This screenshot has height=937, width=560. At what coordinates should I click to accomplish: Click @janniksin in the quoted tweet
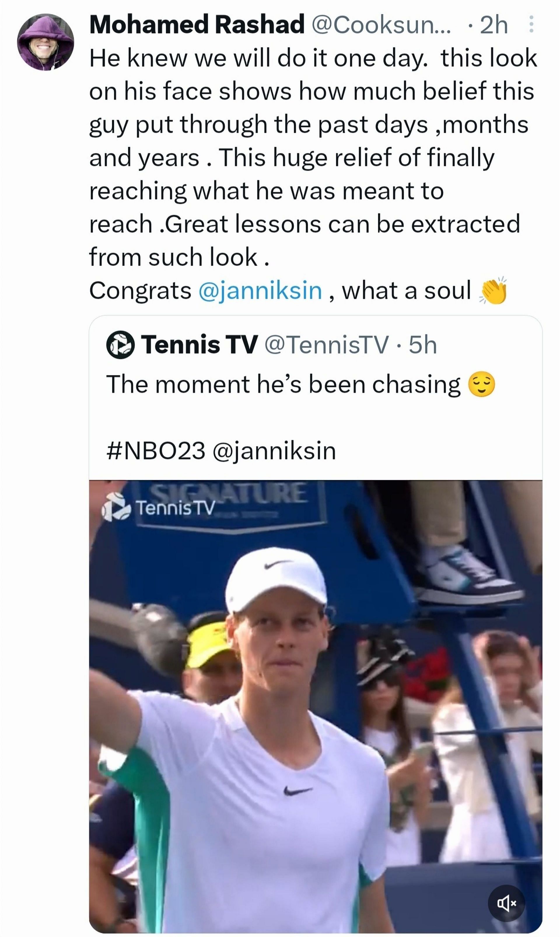[x=274, y=451]
